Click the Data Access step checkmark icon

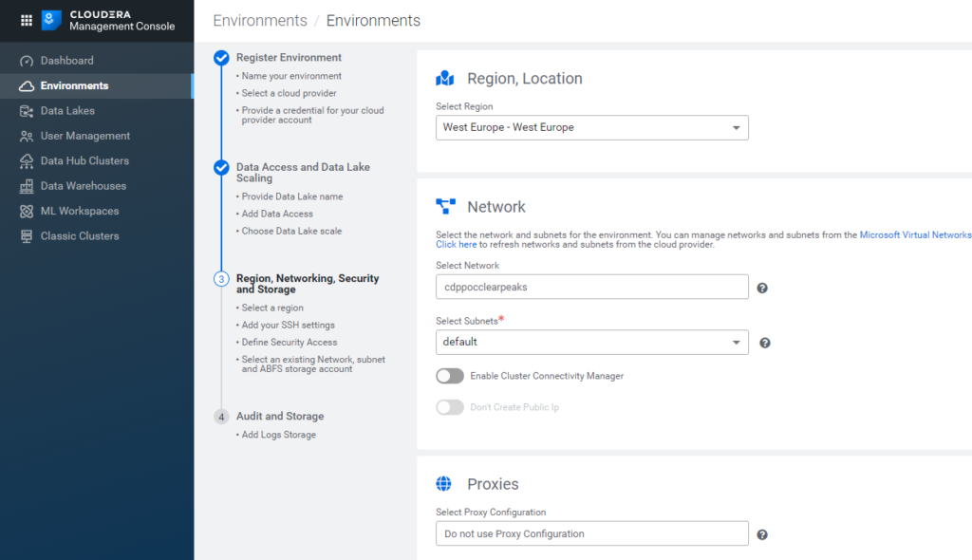221,167
